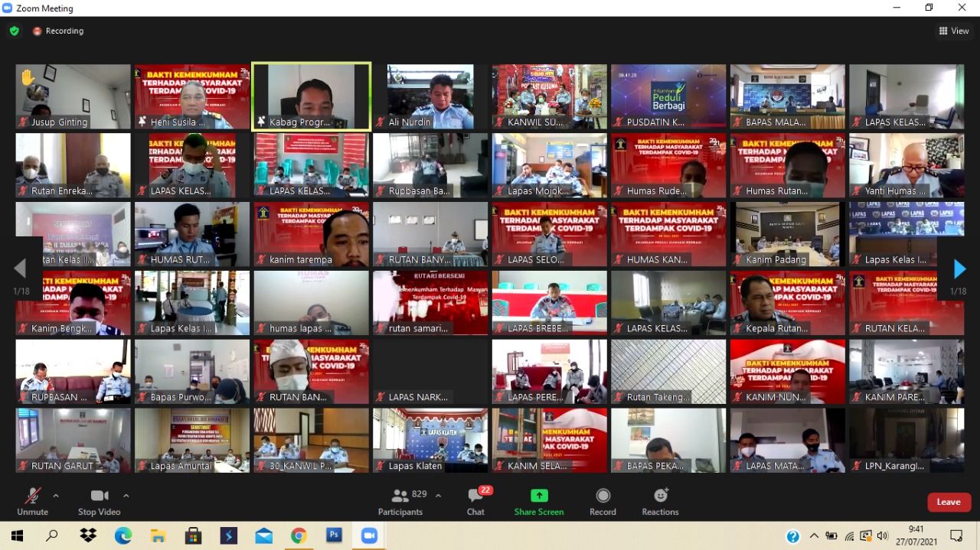Click the Recording indicator label
The height and width of the screenshot is (550, 980).
coord(58,31)
